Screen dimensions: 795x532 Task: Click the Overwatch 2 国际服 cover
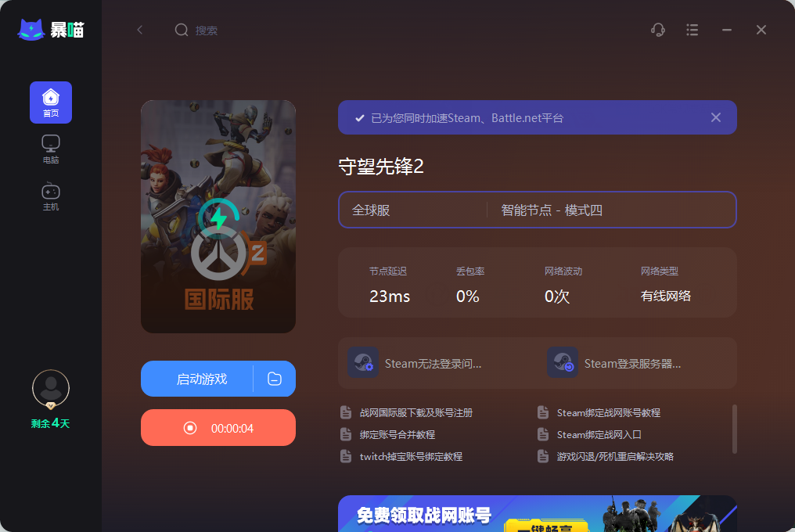tap(218, 217)
